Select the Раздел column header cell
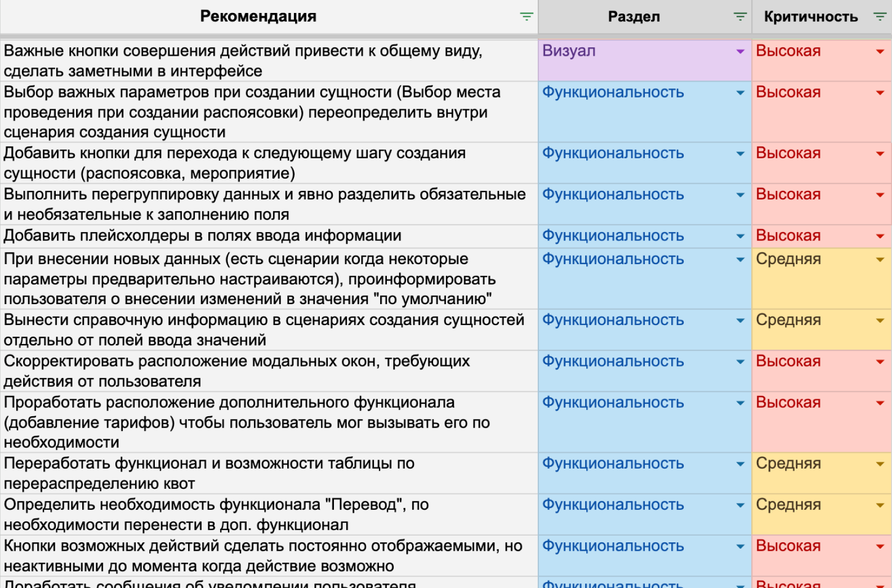 tap(634, 17)
